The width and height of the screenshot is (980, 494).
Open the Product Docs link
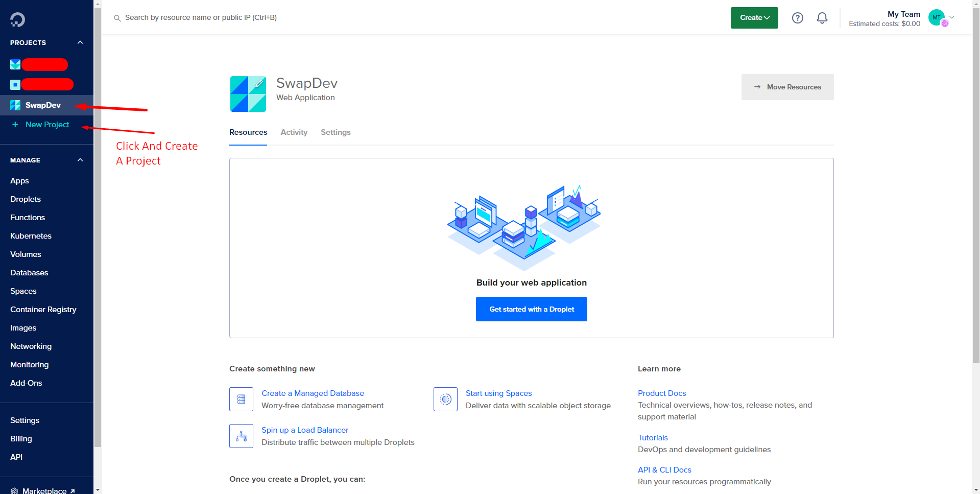pyautogui.click(x=661, y=393)
